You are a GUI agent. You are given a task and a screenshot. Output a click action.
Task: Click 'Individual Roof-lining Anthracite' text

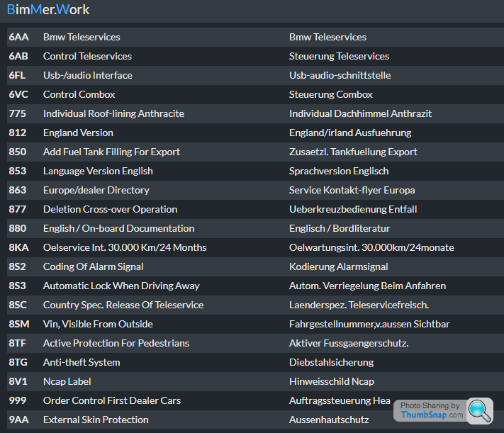(x=114, y=113)
